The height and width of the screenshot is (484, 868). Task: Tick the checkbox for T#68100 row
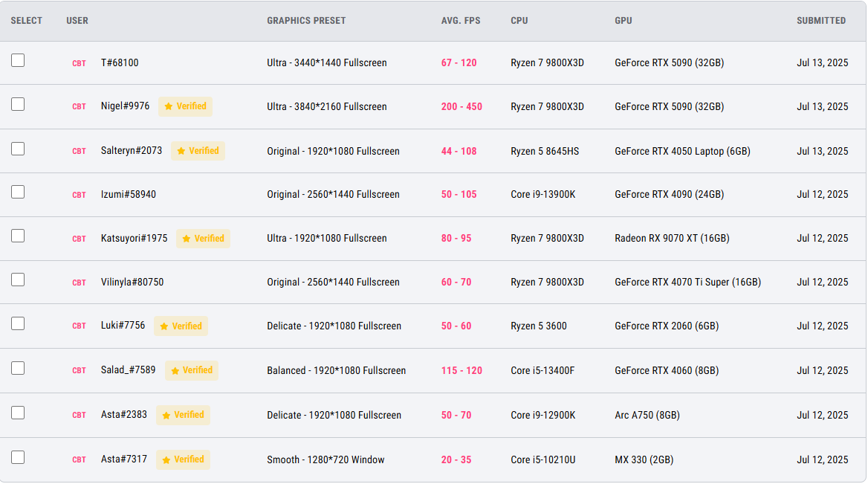tap(18, 60)
